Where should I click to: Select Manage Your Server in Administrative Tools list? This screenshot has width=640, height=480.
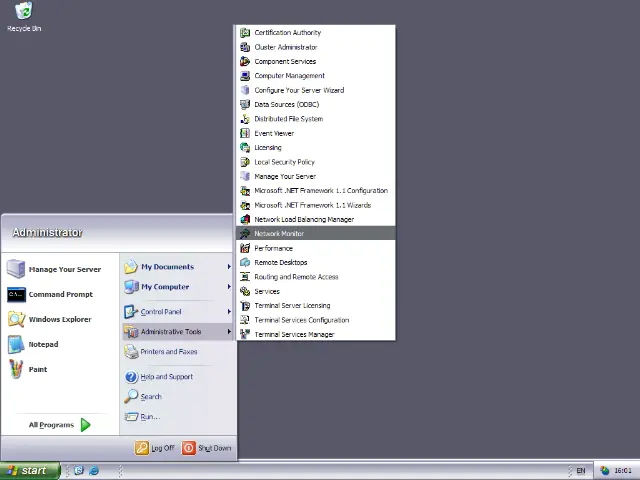tap(316, 176)
